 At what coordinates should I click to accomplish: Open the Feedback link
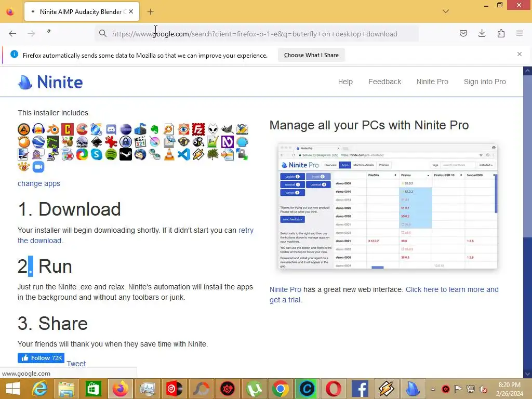pyautogui.click(x=385, y=82)
